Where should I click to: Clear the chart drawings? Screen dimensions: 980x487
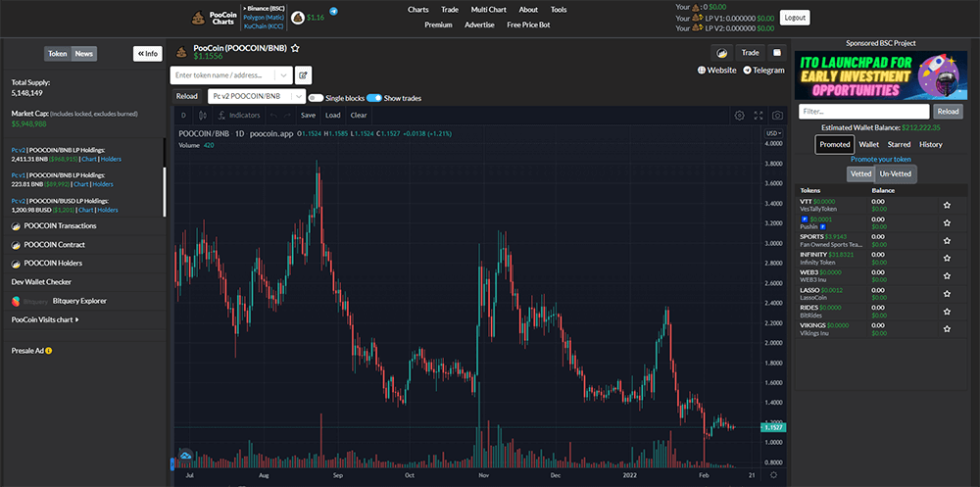(x=359, y=115)
